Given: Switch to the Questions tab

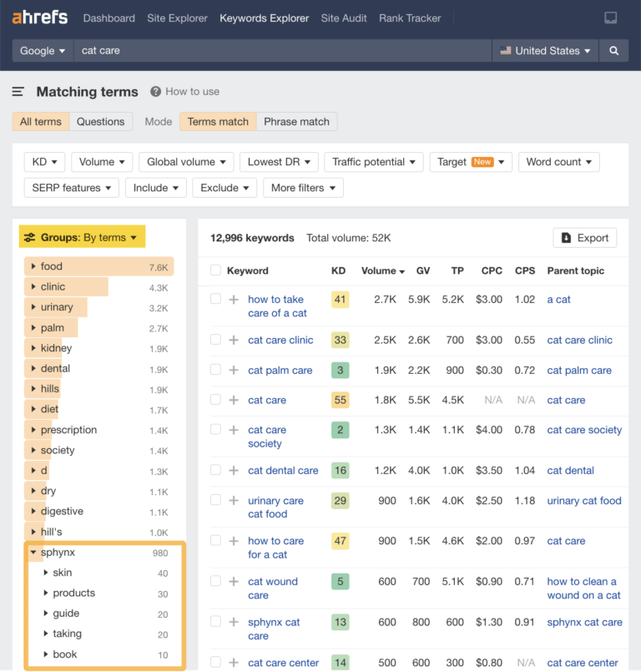Looking at the screenshot, I should (x=100, y=121).
